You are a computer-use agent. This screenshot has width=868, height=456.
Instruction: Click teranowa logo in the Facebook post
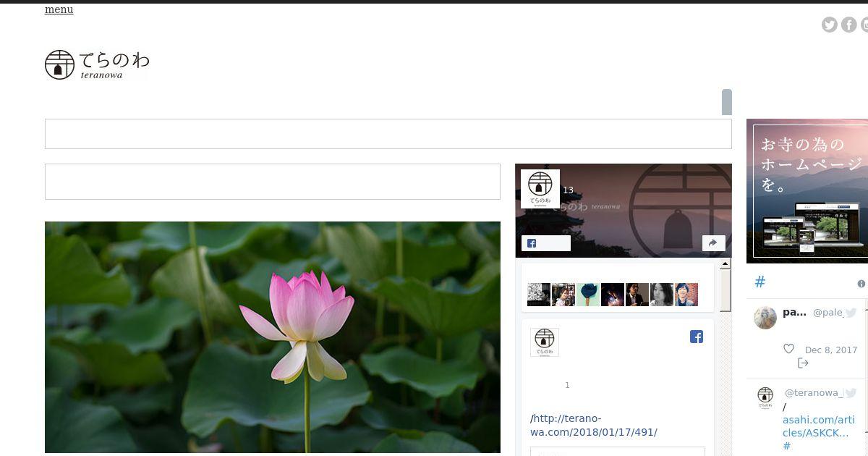(545, 342)
